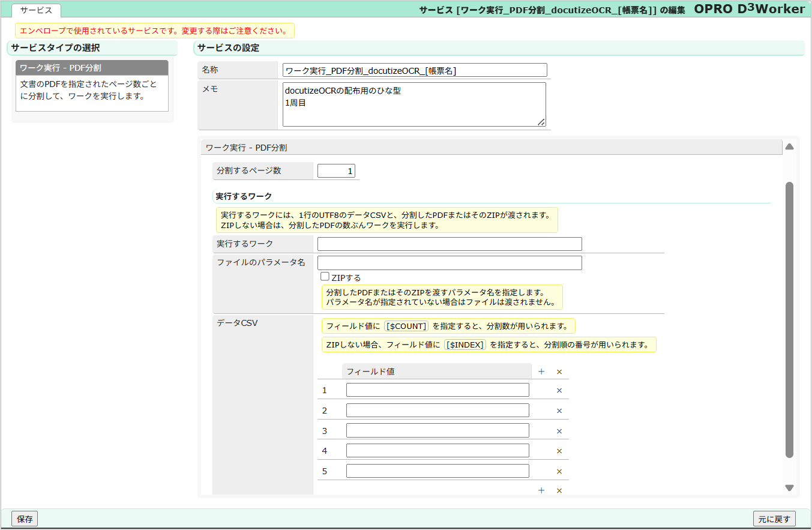The width and height of the screenshot is (812, 530).
Task: Click the ファイルのパラメータ名 input field
Action: point(449,262)
